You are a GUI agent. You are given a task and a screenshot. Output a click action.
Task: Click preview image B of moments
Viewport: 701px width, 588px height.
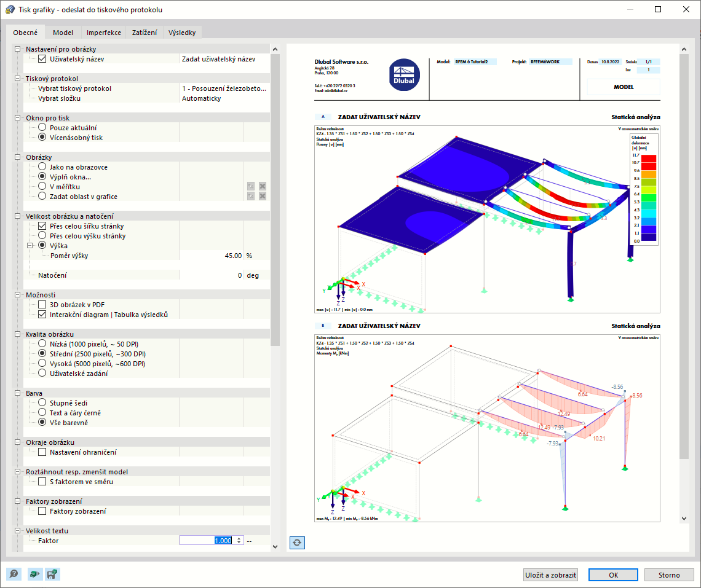click(x=487, y=428)
